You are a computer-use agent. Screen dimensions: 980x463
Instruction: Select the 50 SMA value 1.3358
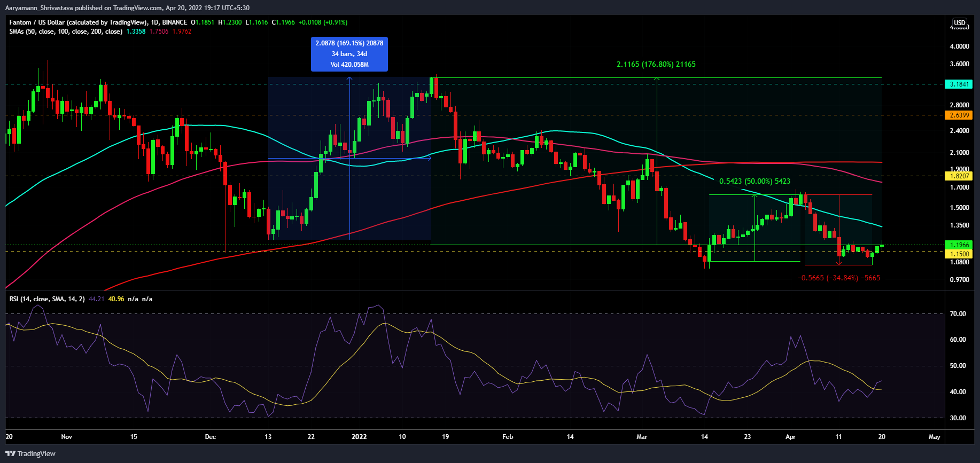tap(136, 32)
